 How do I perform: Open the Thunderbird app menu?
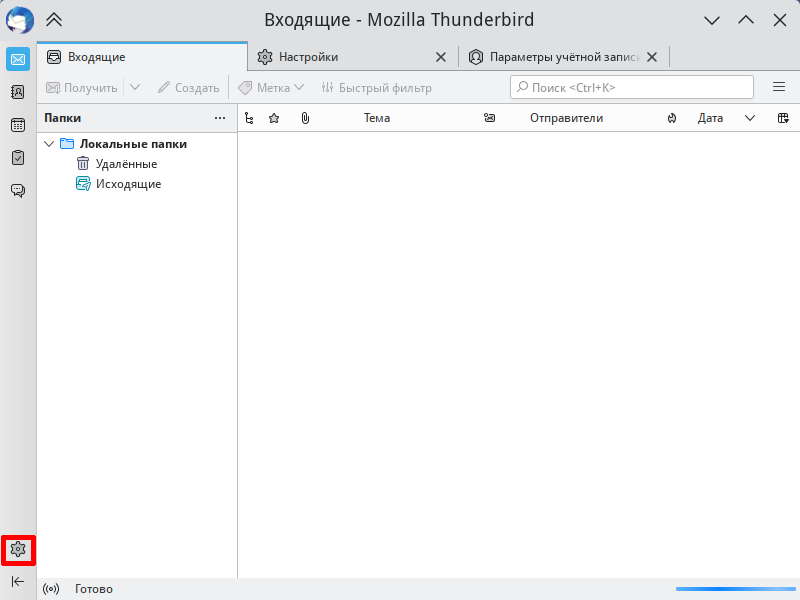(x=779, y=87)
